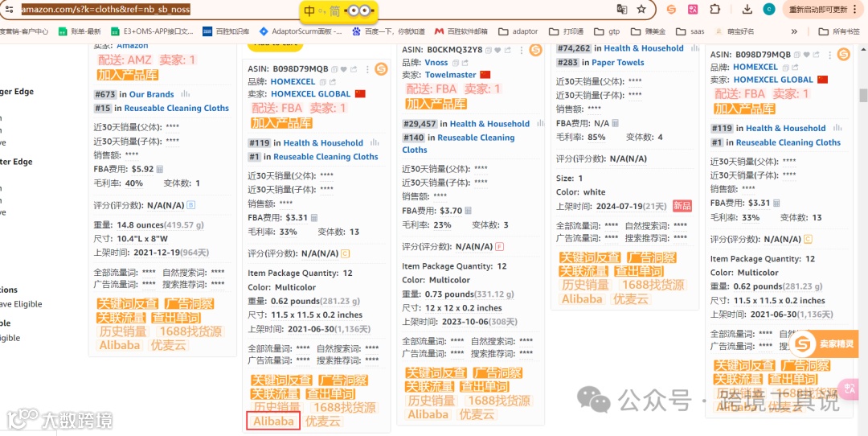Click the B rating badge beside 评分 N/A(N/A)

click(x=191, y=205)
